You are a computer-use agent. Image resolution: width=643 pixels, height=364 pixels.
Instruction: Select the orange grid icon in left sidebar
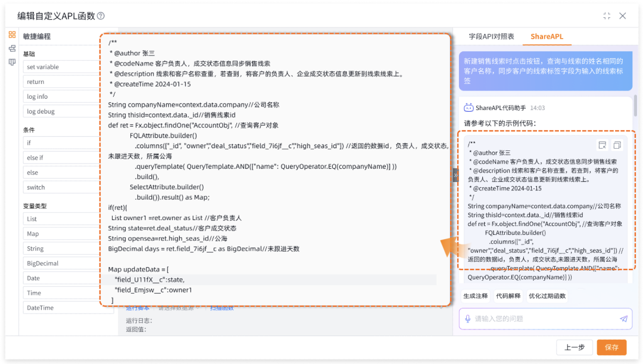point(12,35)
